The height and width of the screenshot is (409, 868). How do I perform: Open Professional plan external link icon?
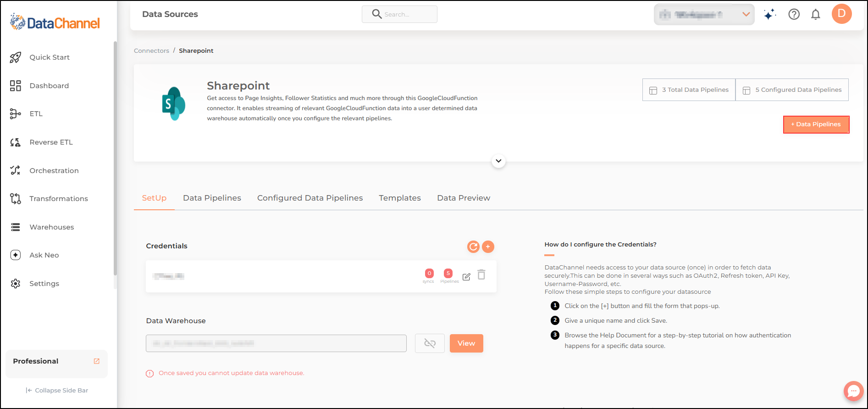click(x=97, y=361)
